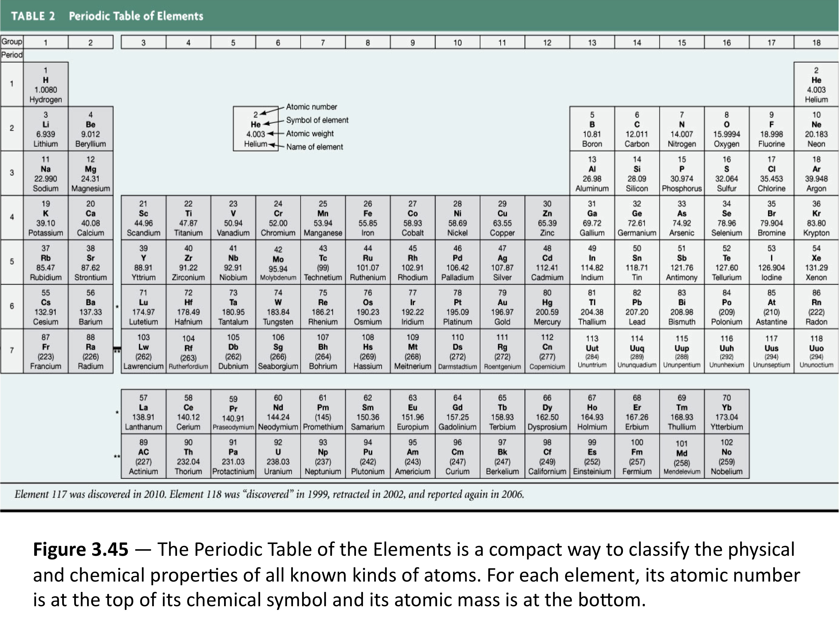
Task: Click the Gold (Au) element cell
Action: (502, 307)
